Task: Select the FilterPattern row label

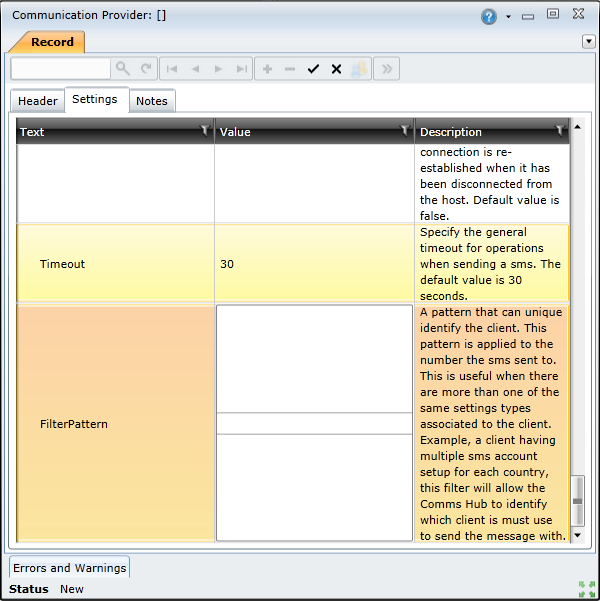Action: 74,424
